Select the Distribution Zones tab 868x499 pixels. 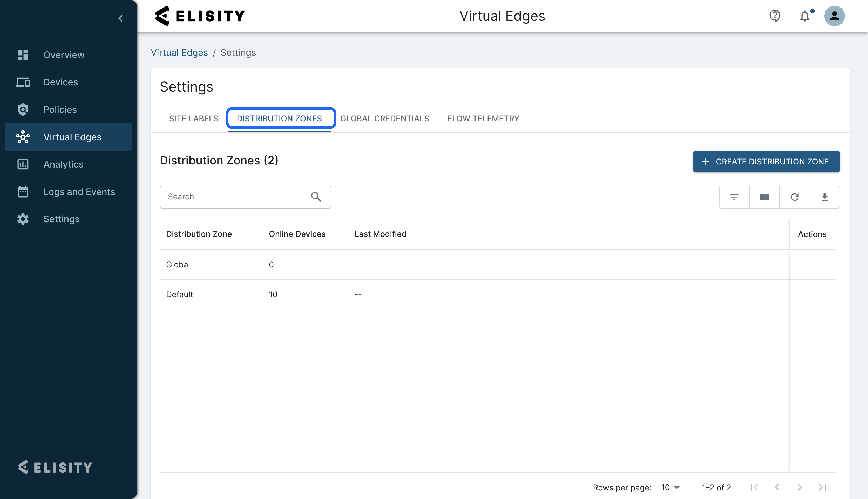(279, 119)
